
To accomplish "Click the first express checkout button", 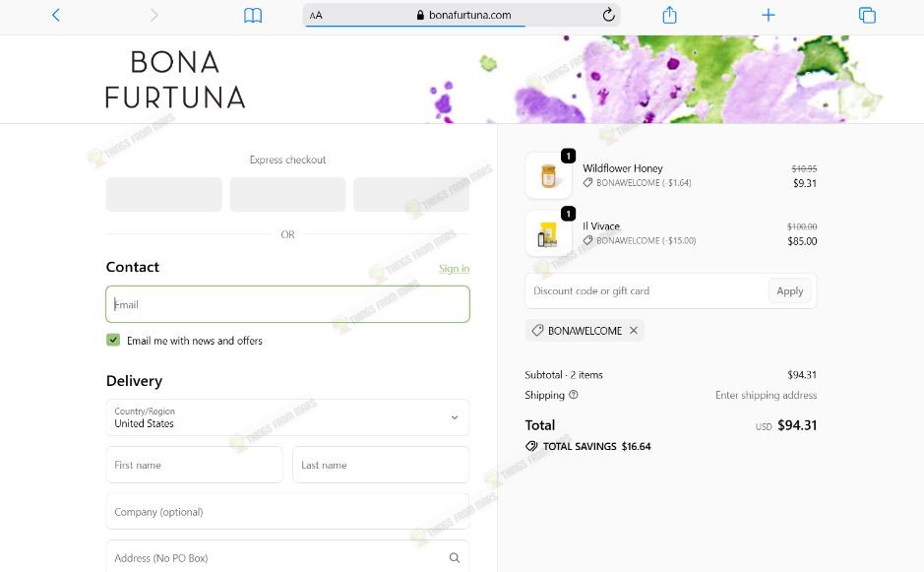I will click(x=163, y=194).
